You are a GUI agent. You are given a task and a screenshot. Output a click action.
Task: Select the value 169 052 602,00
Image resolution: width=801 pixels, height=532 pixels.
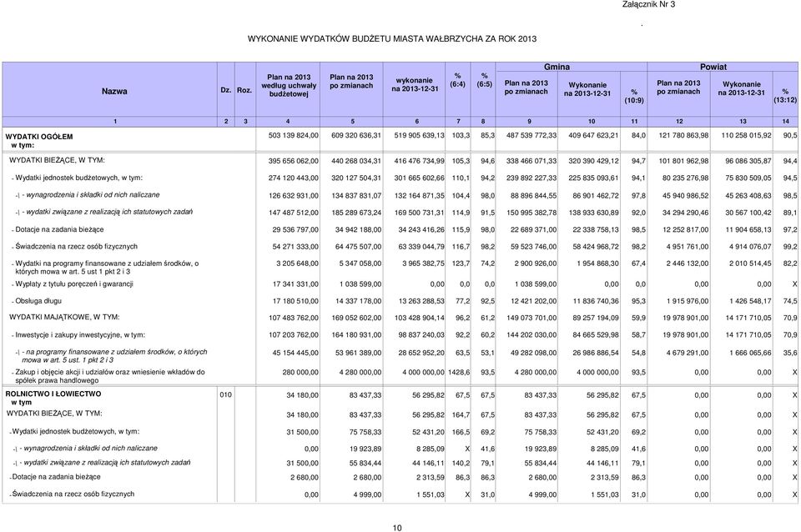[356, 318]
